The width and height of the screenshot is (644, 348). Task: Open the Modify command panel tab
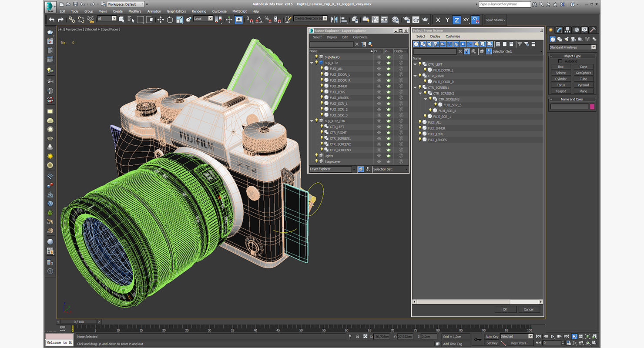(559, 30)
